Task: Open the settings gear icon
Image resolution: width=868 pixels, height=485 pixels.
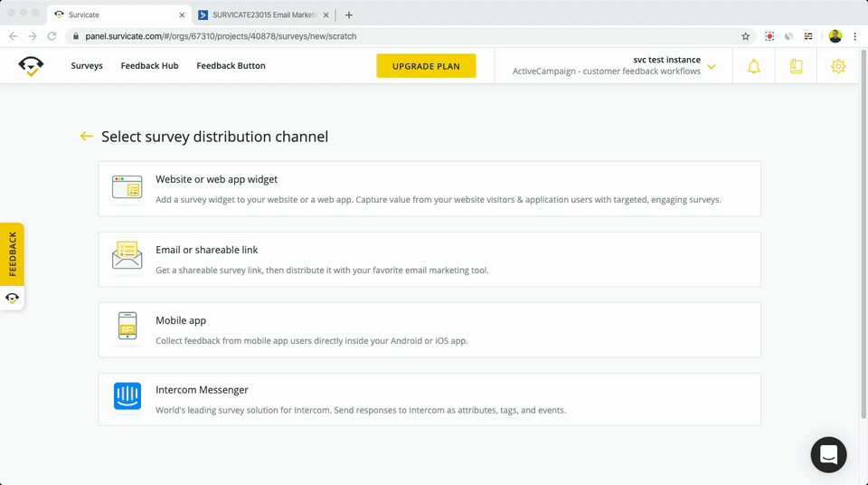Action: (x=838, y=66)
